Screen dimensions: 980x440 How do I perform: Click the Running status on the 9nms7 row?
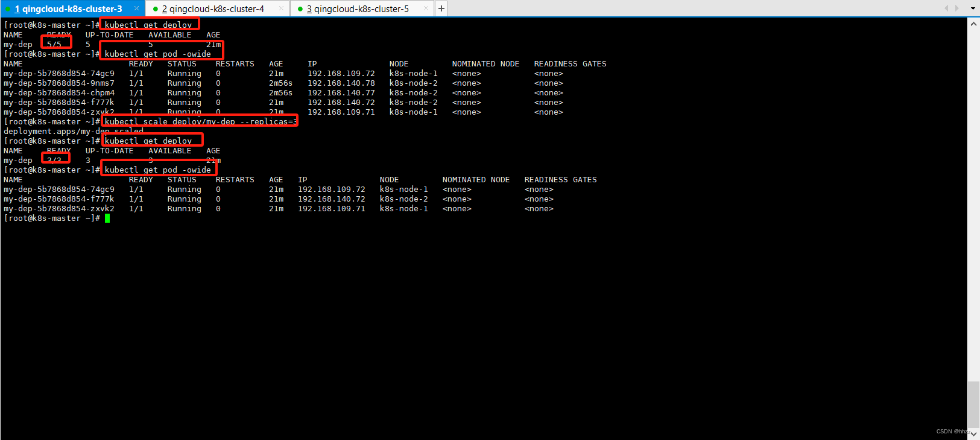[185, 83]
